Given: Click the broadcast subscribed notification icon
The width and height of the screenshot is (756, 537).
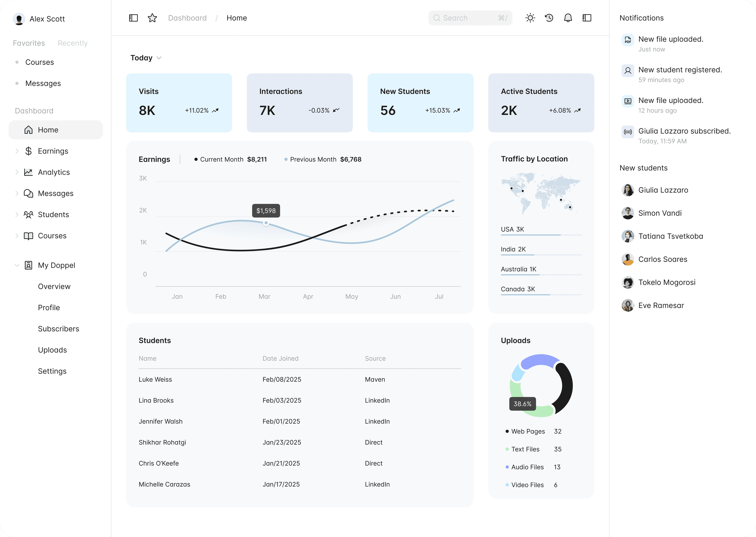Looking at the screenshot, I should coord(628,132).
